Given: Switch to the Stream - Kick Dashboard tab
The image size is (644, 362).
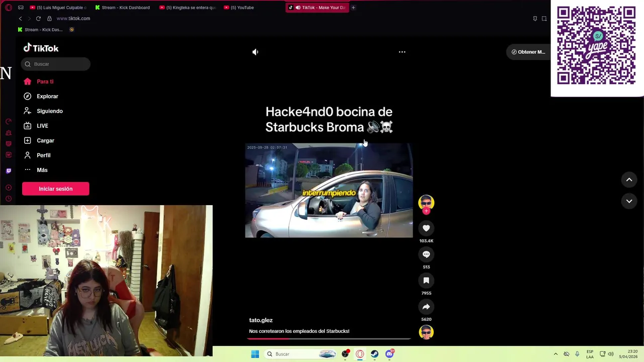Looking at the screenshot, I should point(122,8).
